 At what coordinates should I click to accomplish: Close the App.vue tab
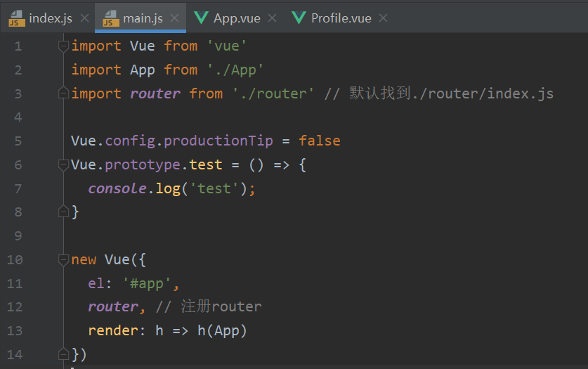pos(273,18)
